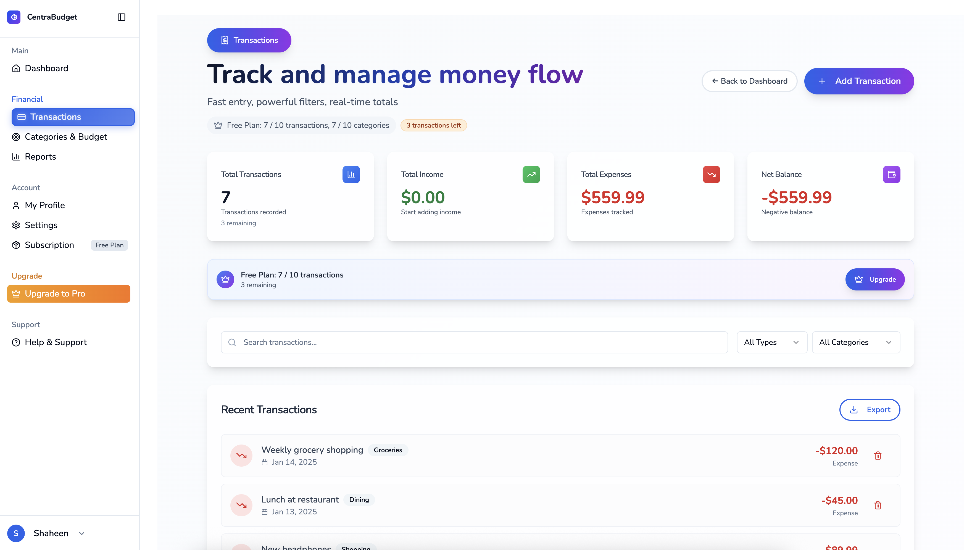Click the calendar icon beside Jan 13, 2025

point(265,512)
